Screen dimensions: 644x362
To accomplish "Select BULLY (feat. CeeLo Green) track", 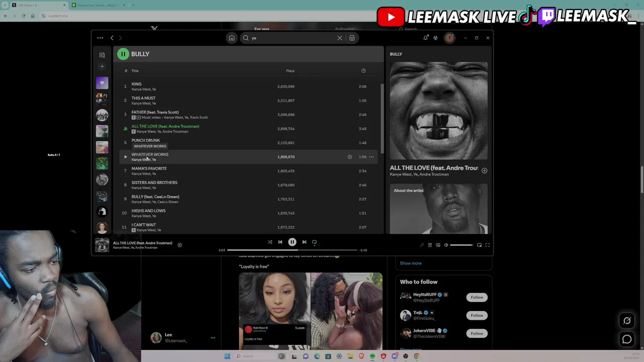I will click(155, 197).
